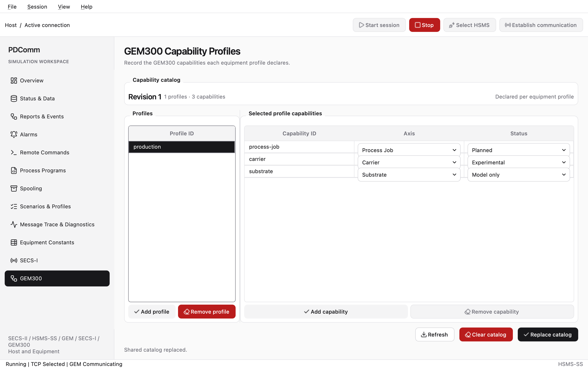This screenshot has height=368, width=588.
Task: Click the eraser icon on Remove capability
Action: (468, 312)
